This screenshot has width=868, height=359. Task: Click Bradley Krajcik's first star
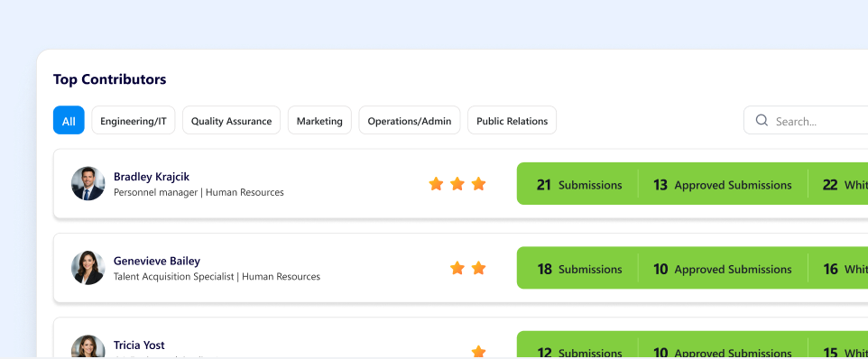point(436,184)
